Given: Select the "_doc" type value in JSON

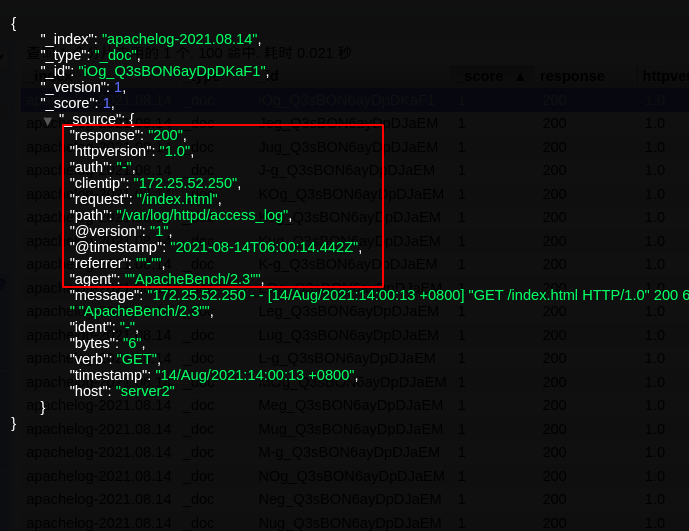Looking at the screenshot, I should pyautogui.click(x=116, y=55).
